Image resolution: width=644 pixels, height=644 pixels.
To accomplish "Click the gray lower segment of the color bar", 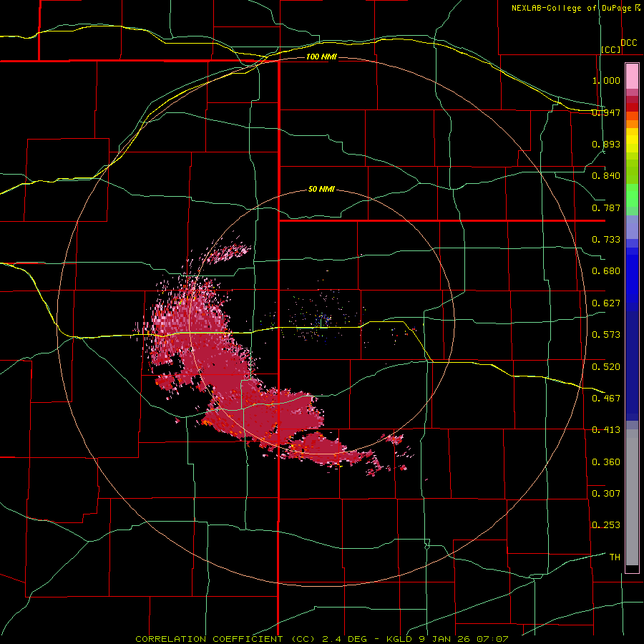I will pyautogui.click(x=632, y=497).
